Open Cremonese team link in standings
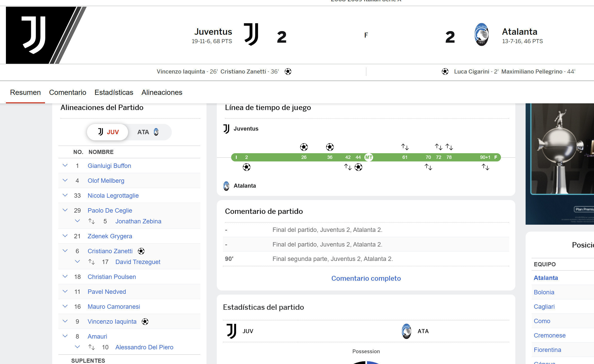Screen dimensions: 594x364 tap(550, 335)
